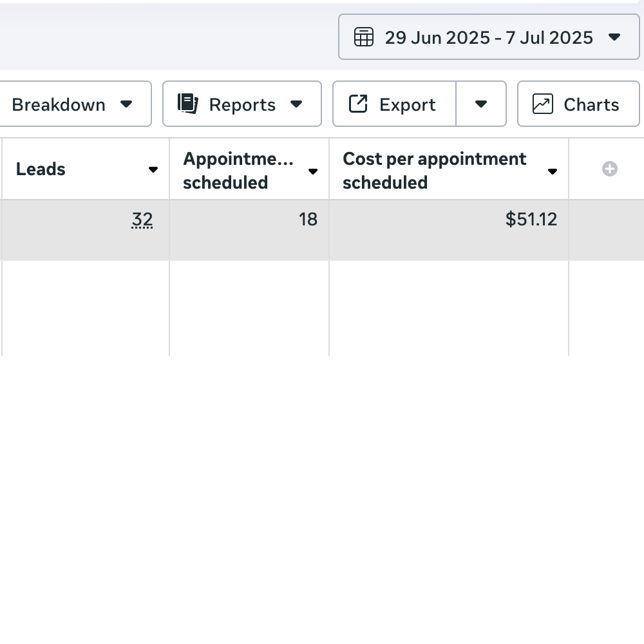This screenshot has height=644, width=644.
Task: Add a column with the plus icon
Action: tap(609, 169)
